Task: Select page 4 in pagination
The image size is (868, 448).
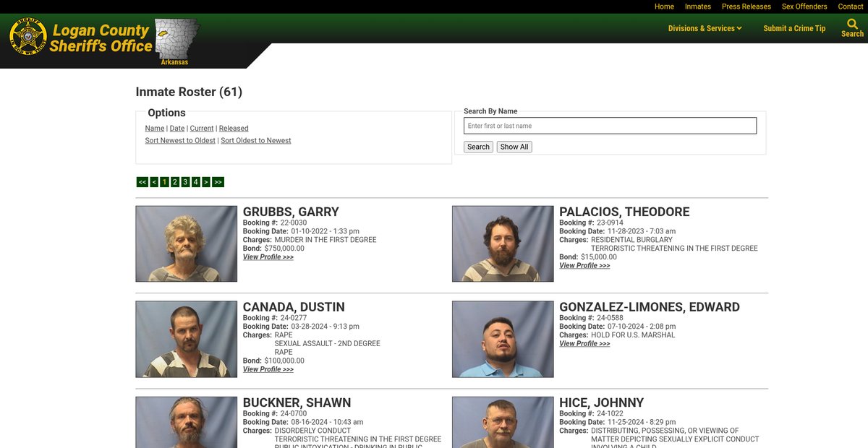Action: [x=195, y=182]
